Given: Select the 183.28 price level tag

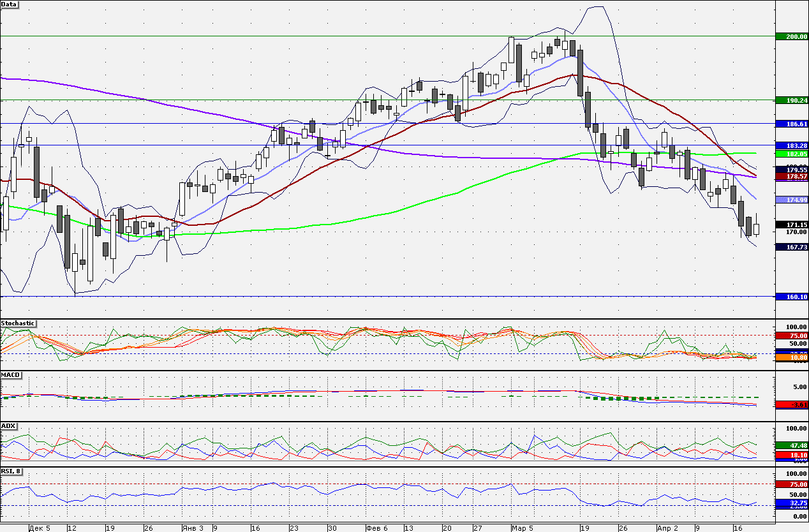Looking at the screenshot, I should [x=792, y=146].
